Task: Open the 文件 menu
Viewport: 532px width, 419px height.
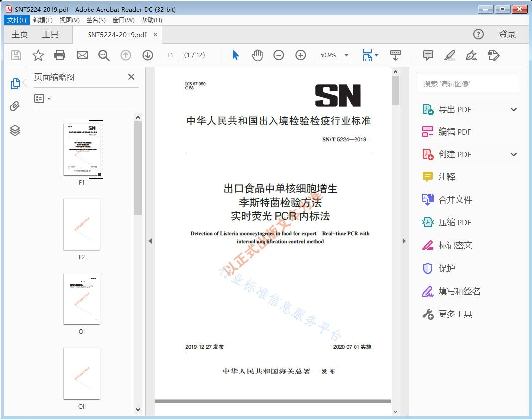Action: pyautogui.click(x=16, y=20)
